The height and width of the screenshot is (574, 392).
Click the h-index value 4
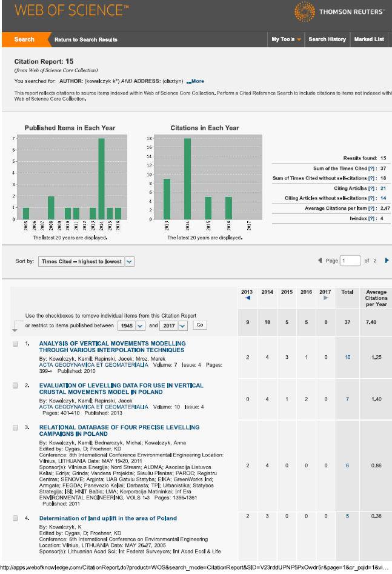pyautogui.click(x=382, y=219)
